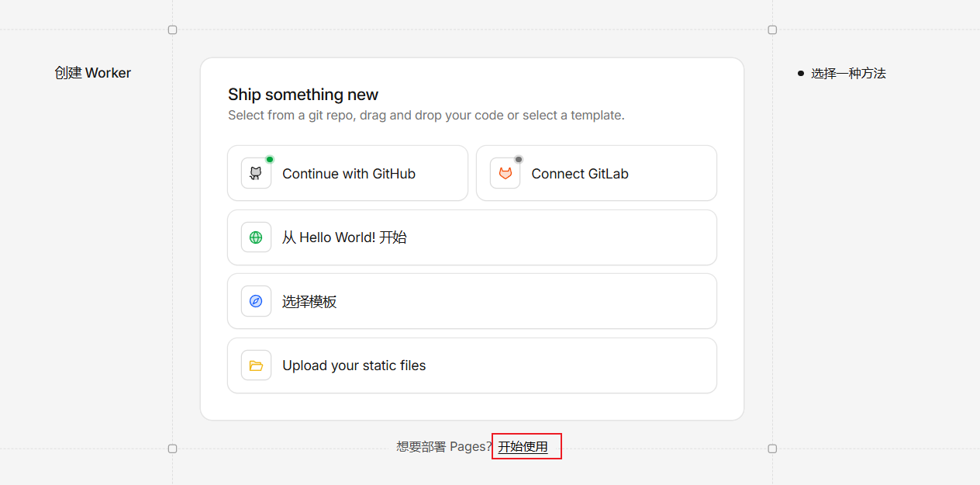The image size is (980, 485).
Task: Click the blue compass template icon
Action: 256,301
